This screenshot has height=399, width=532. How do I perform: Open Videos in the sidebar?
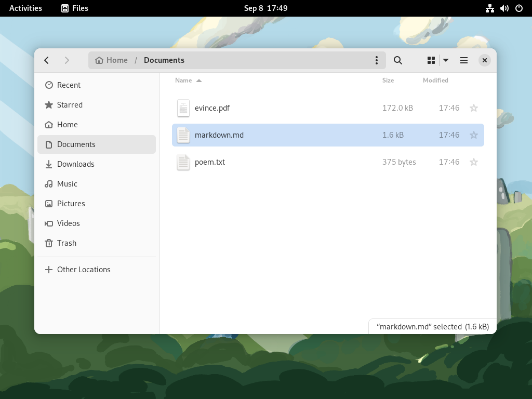click(x=97, y=223)
